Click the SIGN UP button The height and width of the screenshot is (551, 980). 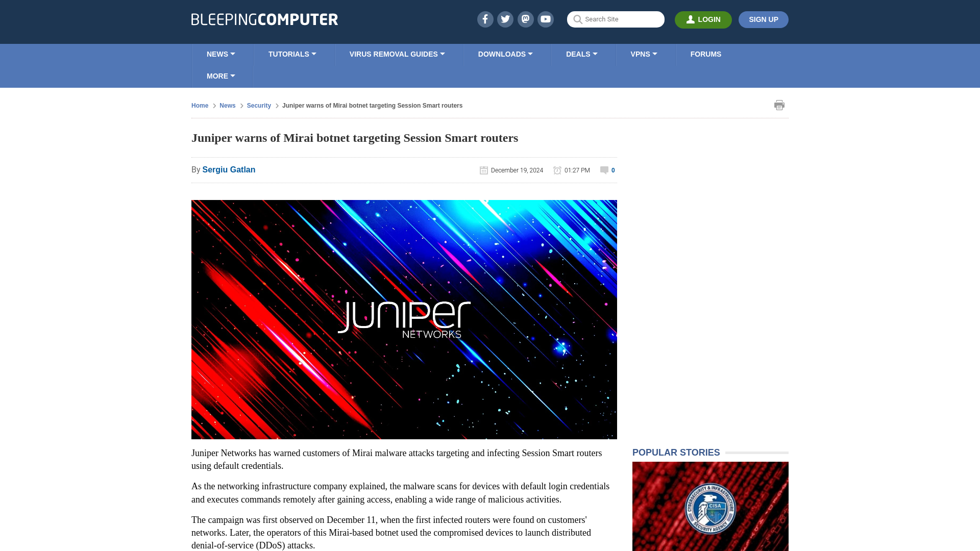pyautogui.click(x=763, y=19)
